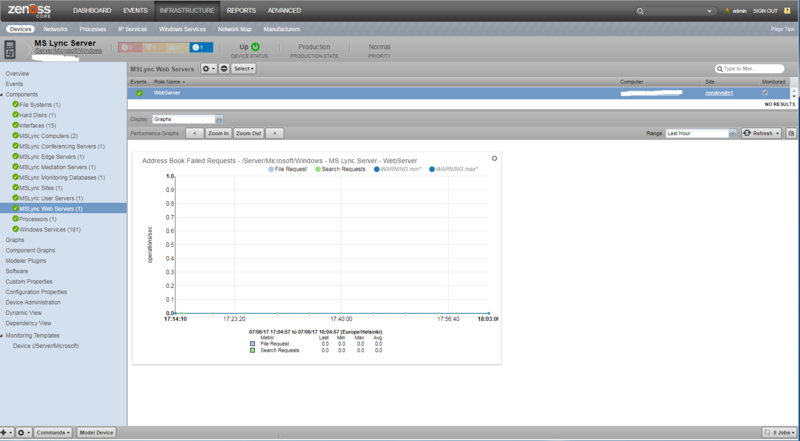Open the Range Last Hour dropdown
The width and height of the screenshot is (800, 441).
tap(701, 133)
